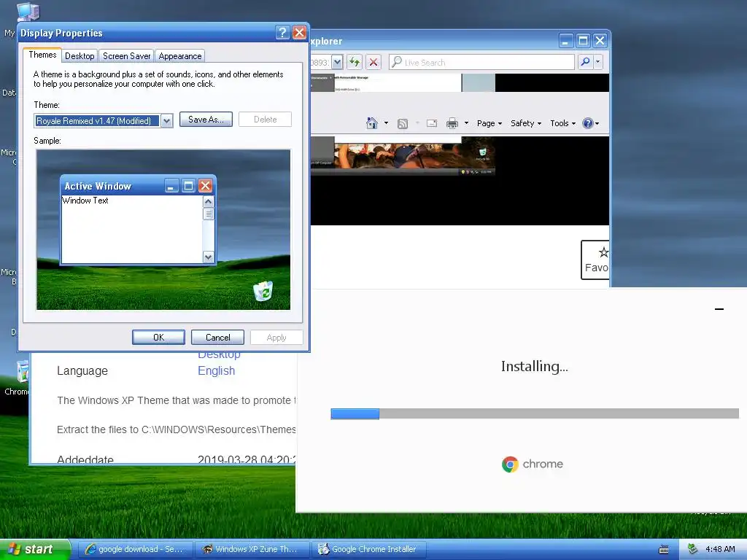Click the Safely Remove Hardware tray icon
Image resolution: width=747 pixels, height=560 pixels.
point(692,549)
